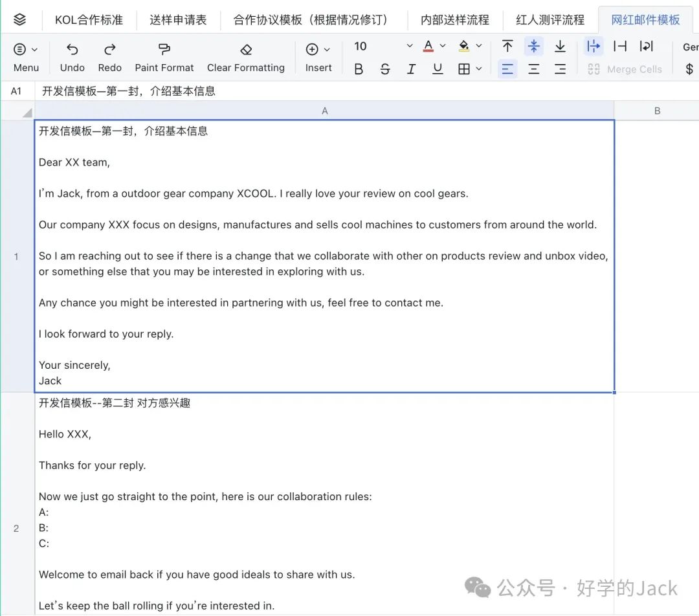Click the Undo arrow icon

point(72,49)
